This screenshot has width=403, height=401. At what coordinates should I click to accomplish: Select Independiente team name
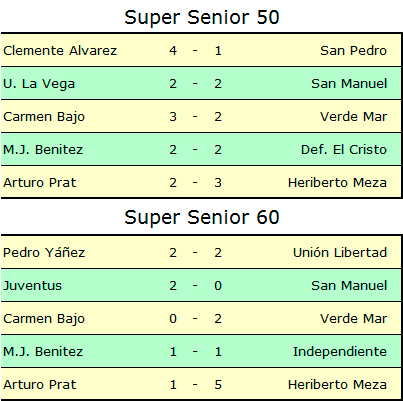[x=340, y=352]
